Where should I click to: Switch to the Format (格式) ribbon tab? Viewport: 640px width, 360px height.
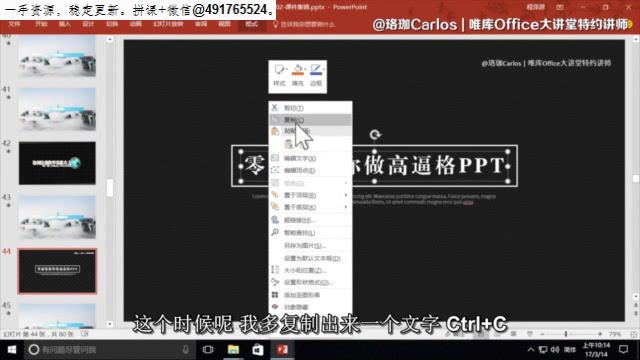(x=251, y=24)
